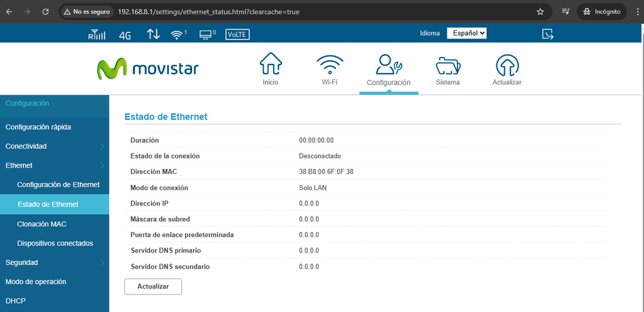Select the Configuración top tab

[x=389, y=71]
